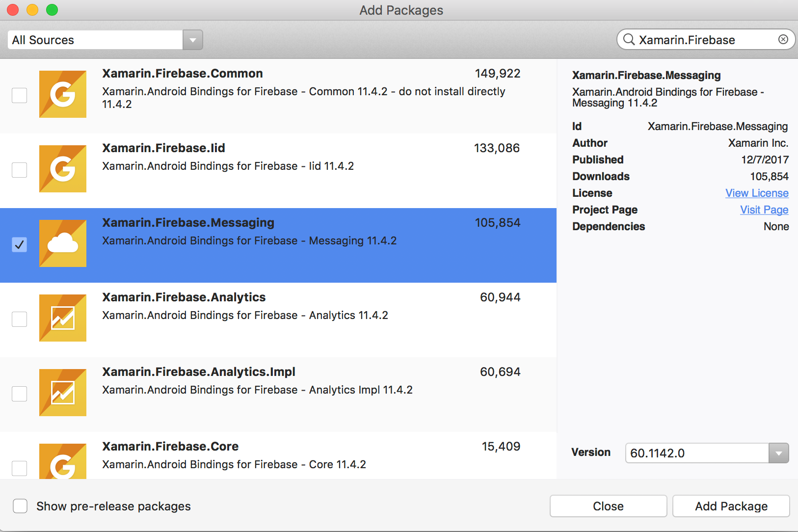
Task: Check the Xamarin.Firebase.Analytics package checkbox
Action: click(x=19, y=319)
